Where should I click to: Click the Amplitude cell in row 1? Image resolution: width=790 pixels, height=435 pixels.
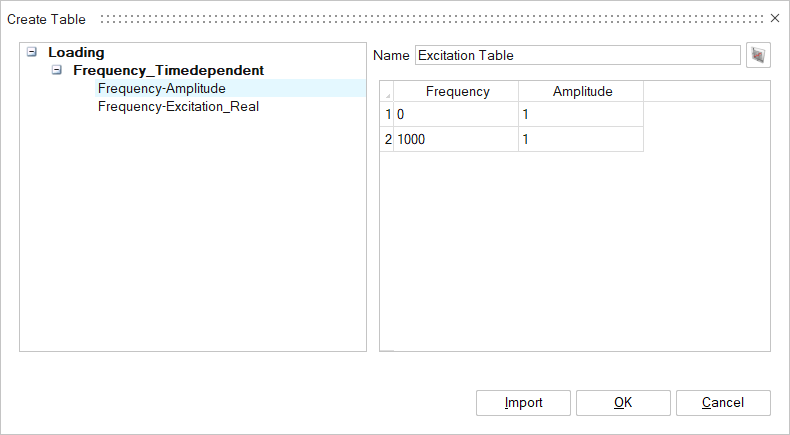click(580, 115)
